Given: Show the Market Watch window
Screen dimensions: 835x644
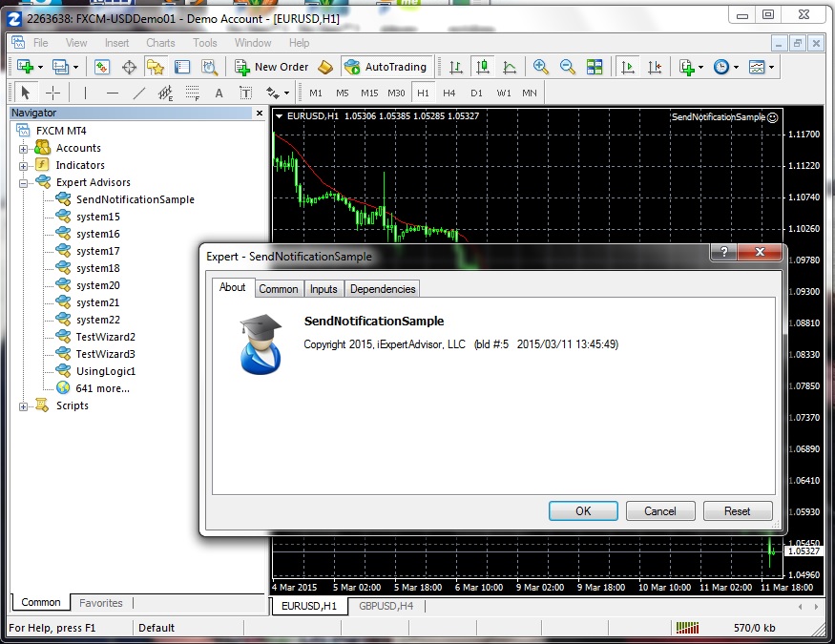Looking at the screenshot, I should point(102,67).
